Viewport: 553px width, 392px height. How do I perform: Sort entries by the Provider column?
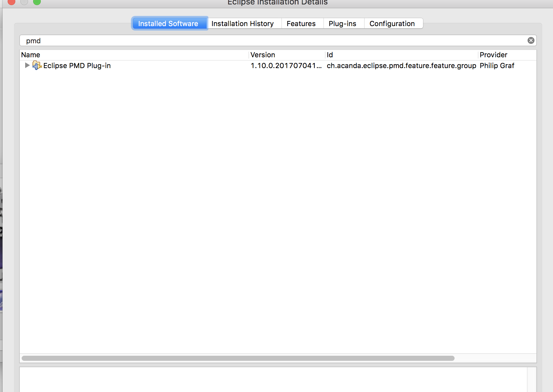click(493, 55)
